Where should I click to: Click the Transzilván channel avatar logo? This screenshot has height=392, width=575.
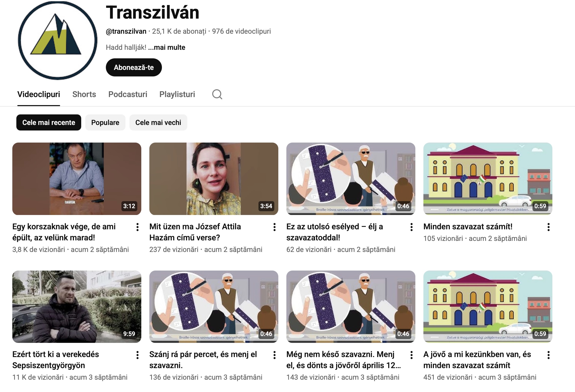58,40
